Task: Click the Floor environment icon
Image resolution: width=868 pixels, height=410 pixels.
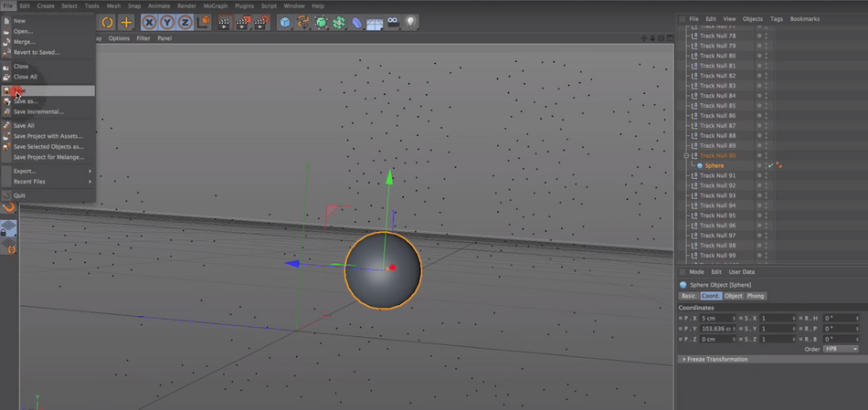Action: pyautogui.click(x=375, y=23)
